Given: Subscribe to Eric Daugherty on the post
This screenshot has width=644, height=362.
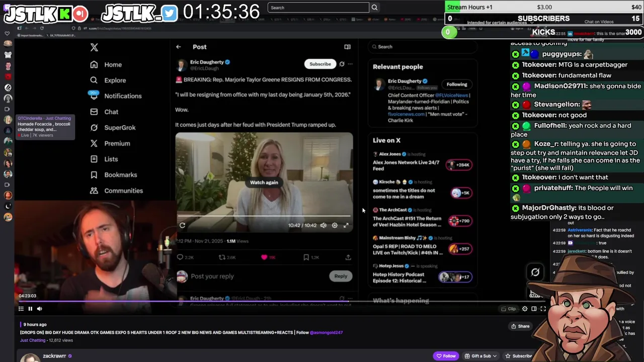Looking at the screenshot, I should click(x=320, y=64).
